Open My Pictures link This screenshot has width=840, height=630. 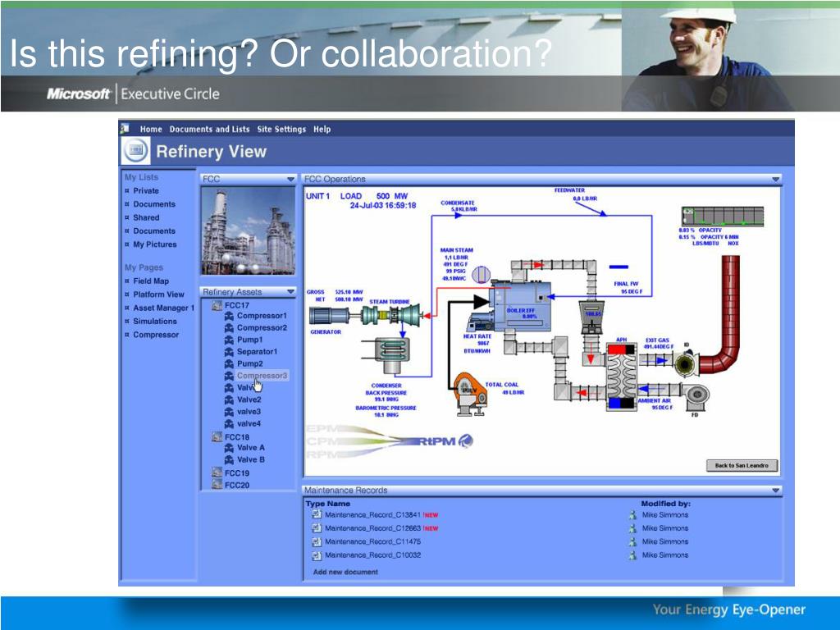coord(155,244)
